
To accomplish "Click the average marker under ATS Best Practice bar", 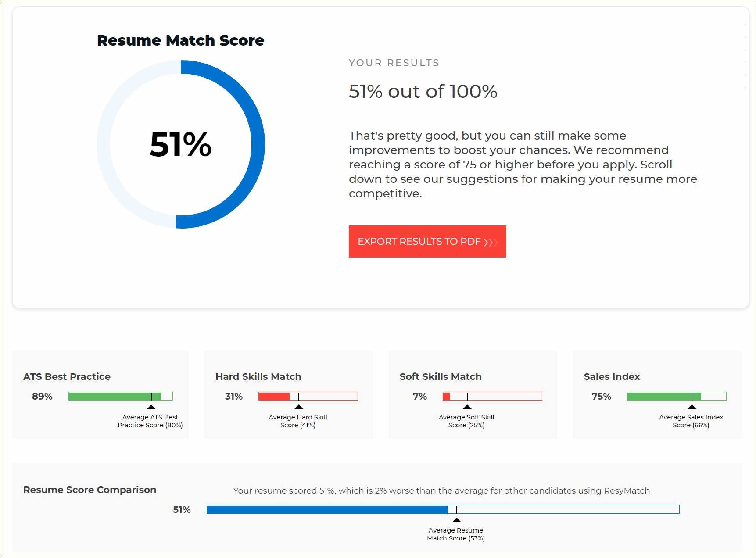I will click(151, 407).
